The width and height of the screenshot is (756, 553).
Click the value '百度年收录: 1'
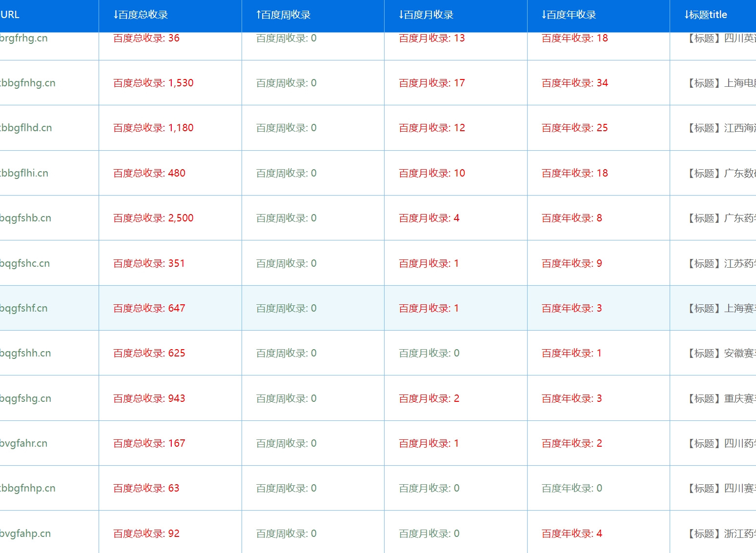click(572, 353)
